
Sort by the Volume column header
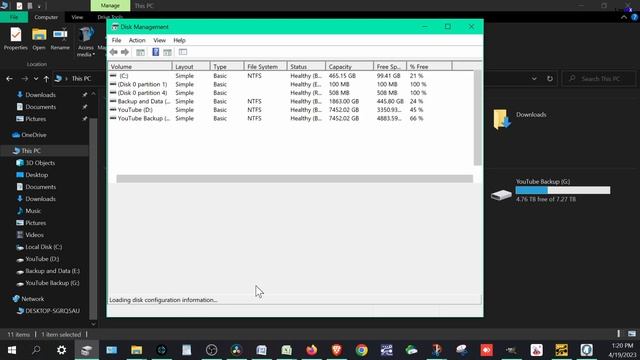point(140,67)
